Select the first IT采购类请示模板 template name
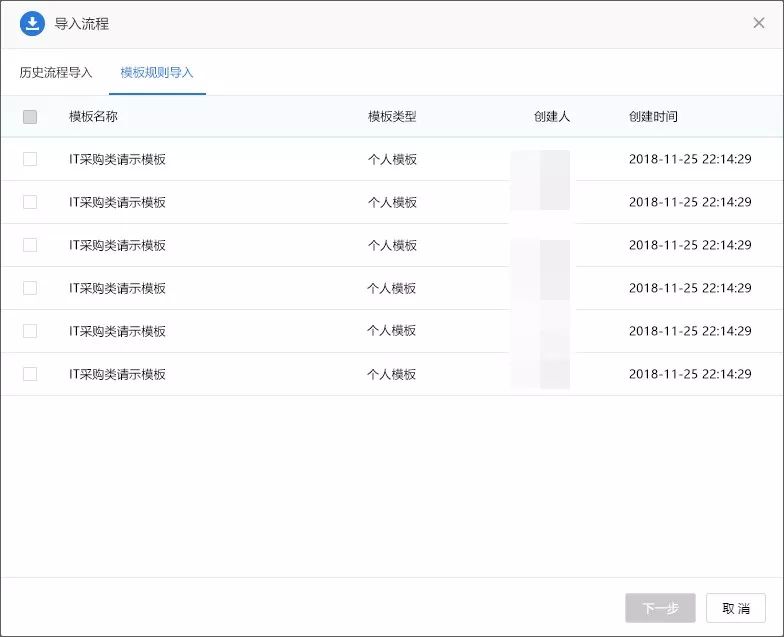 point(117,159)
